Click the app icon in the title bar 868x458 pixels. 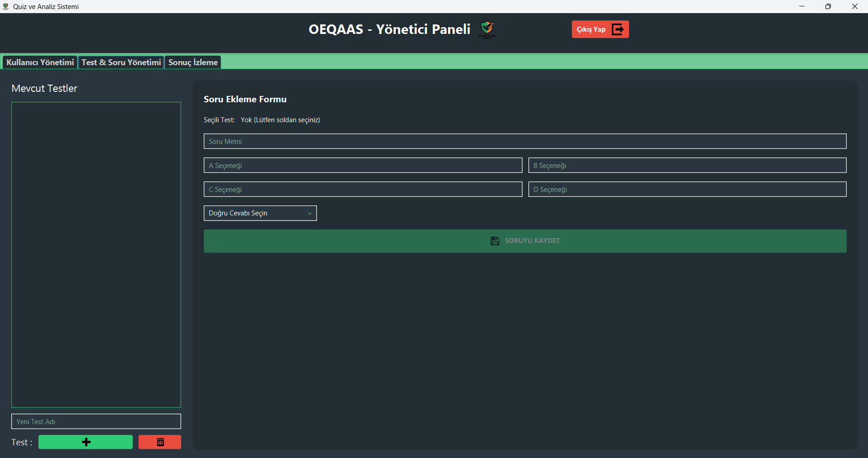click(x=5, y=6)
